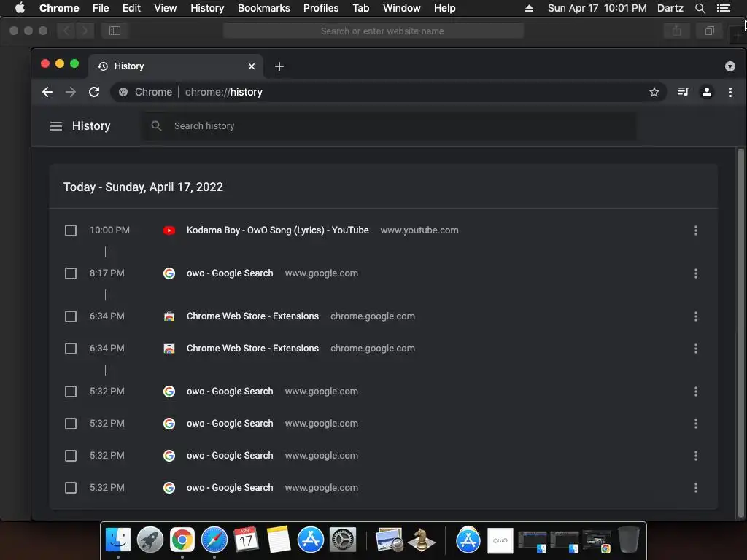This screenshot has width=747, height=560.
Task: Open Chess from the Dock
Action: (x=422, y=540)
